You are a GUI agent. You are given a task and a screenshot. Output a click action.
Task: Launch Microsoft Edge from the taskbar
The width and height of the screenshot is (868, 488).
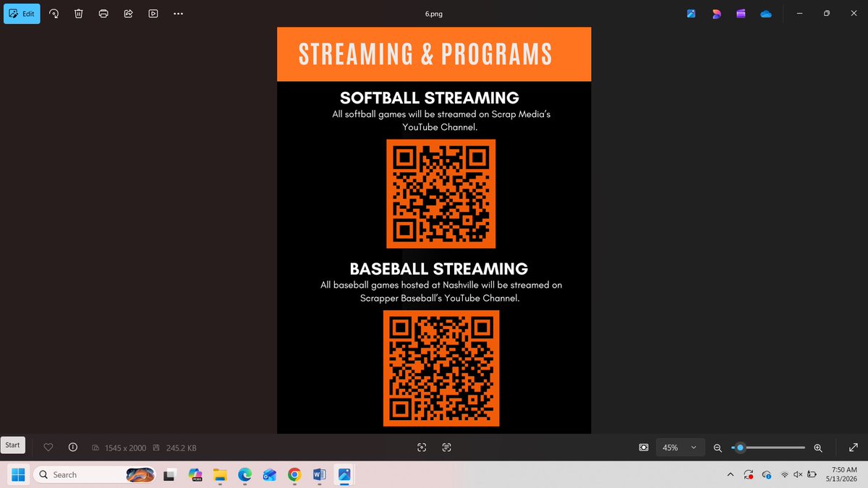click(244, 475)
